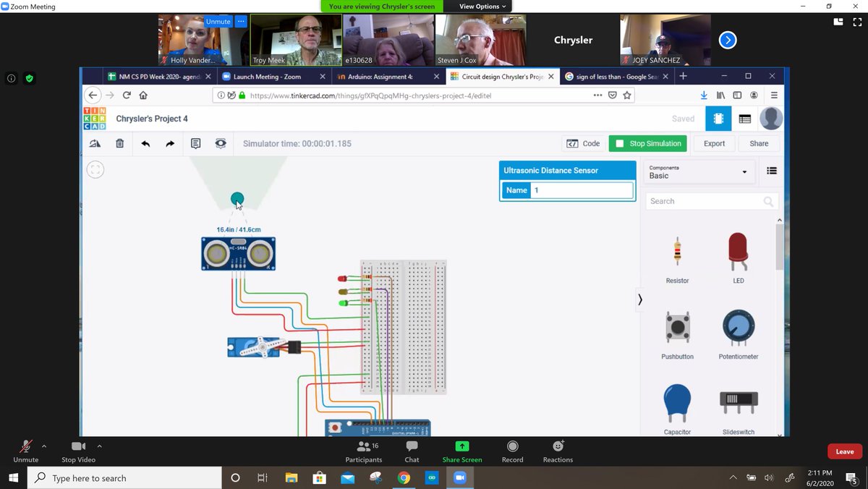
Task: Open a new browser tab
Action: pyautogui.click(x=683, y=76)
